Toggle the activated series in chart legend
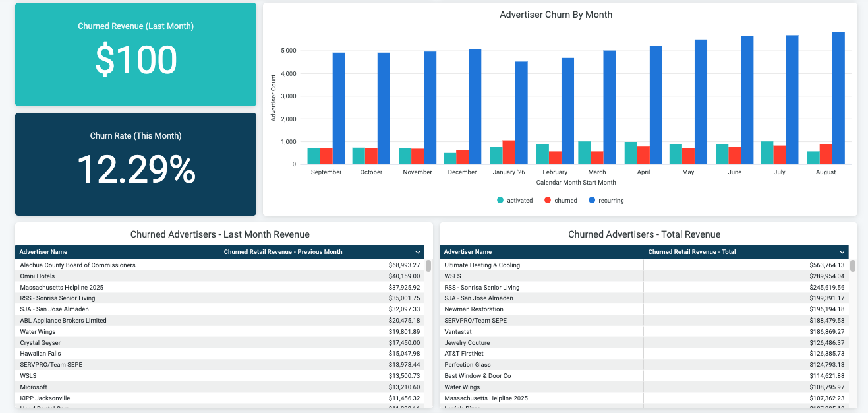Image resolution: width=868 pixels, height=413 pixels. pos(515,200)
